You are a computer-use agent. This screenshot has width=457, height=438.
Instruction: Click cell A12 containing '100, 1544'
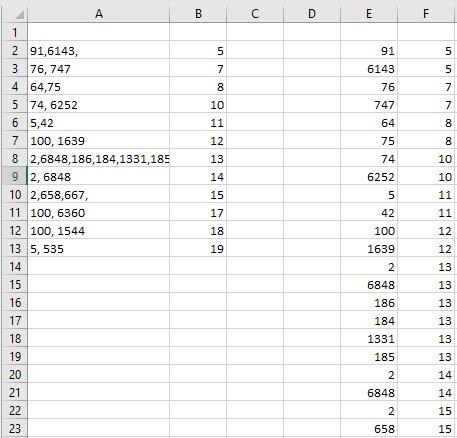(98, 231)
